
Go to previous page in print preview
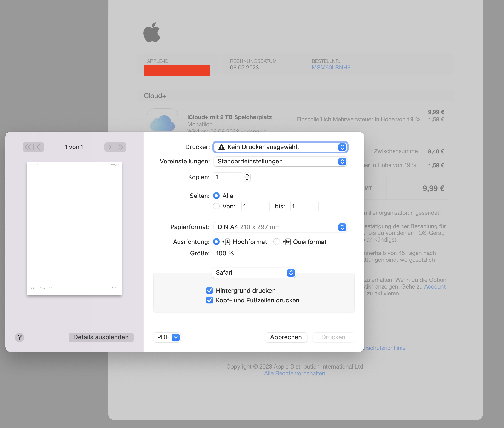[39, 147]
